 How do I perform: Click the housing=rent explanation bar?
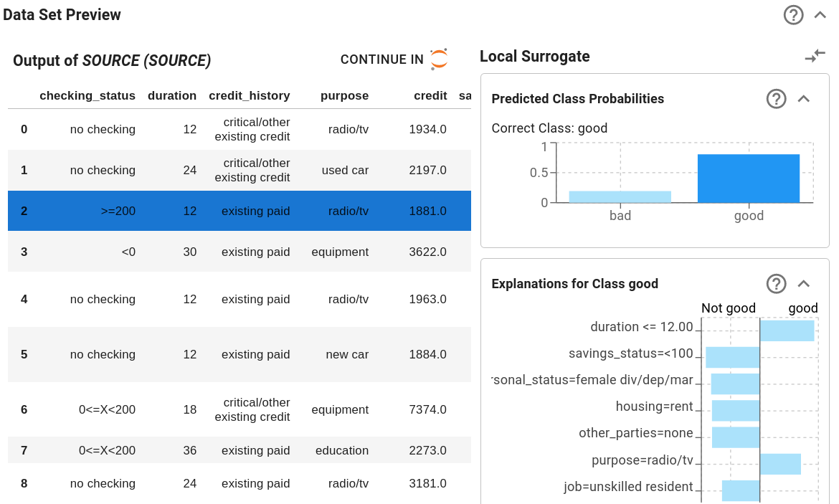(736, 410)
